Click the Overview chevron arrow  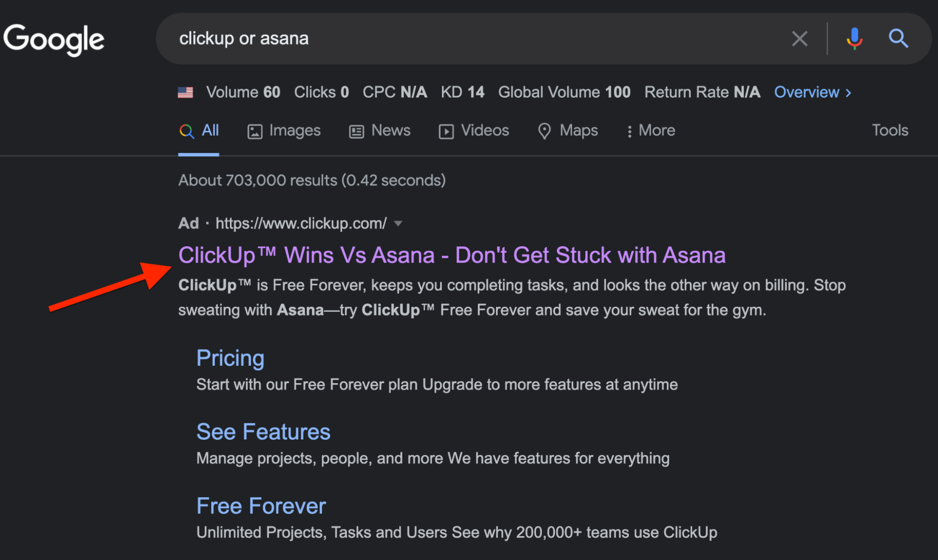849,93
